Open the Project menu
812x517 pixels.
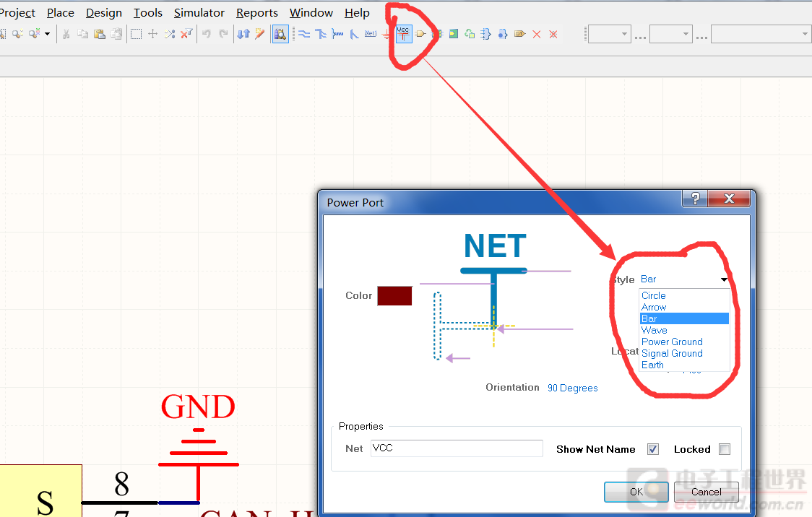17,12
